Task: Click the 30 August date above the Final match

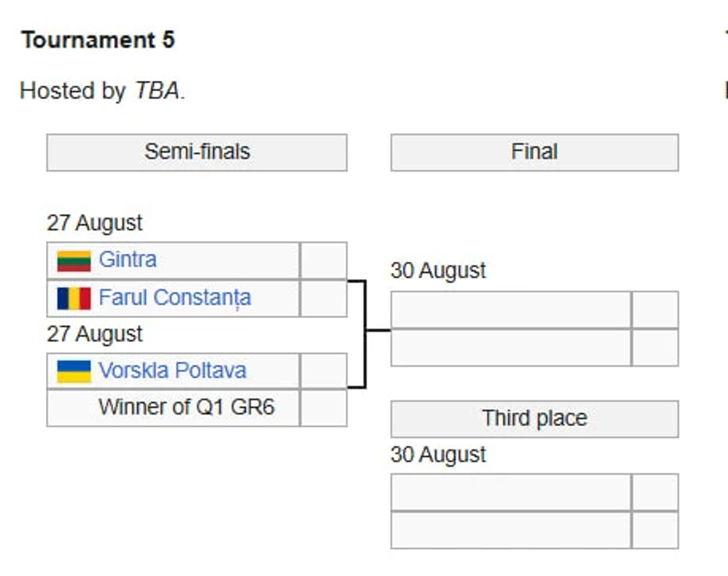Action: [438, 271]
